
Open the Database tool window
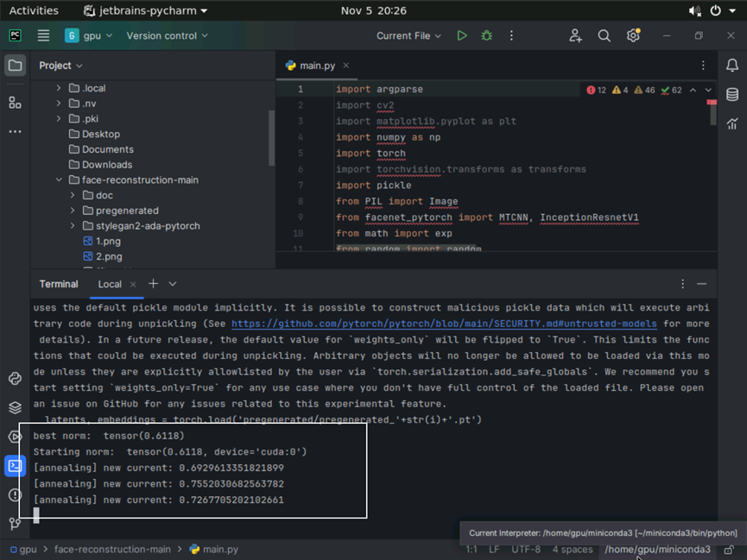(731, 94)
